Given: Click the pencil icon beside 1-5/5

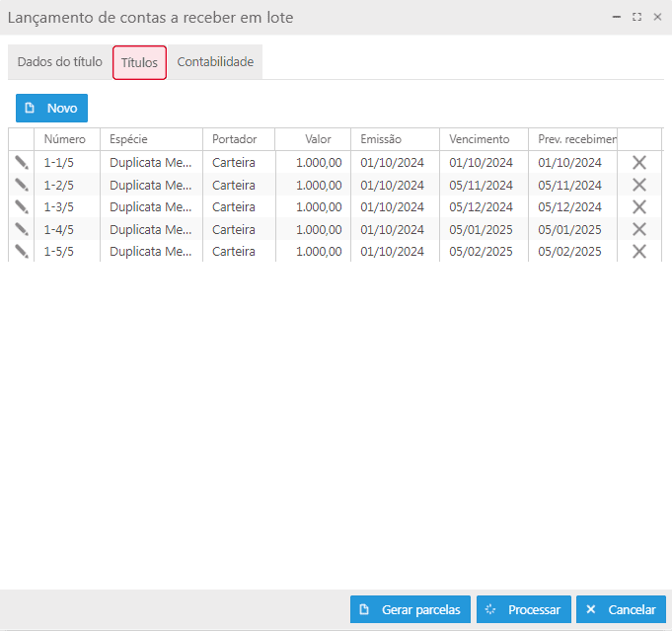Looking at the screenshot, I should 22,251.
